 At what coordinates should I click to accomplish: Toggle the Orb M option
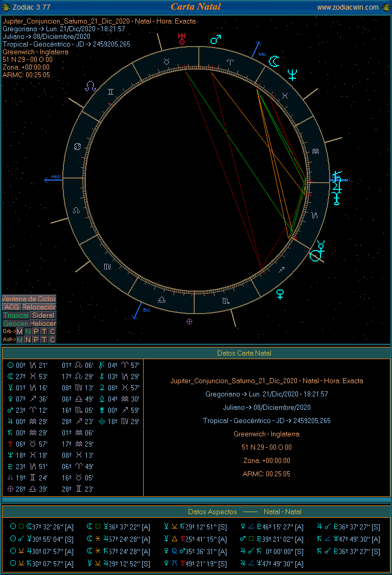pyautogui.click(x=20, y=331)
